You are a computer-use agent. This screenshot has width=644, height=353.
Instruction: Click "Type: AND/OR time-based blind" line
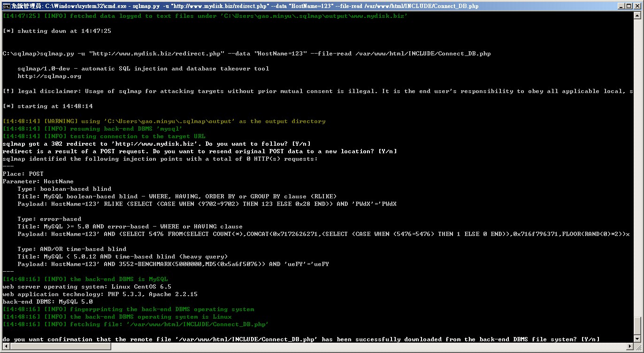(x=72, y=249)
